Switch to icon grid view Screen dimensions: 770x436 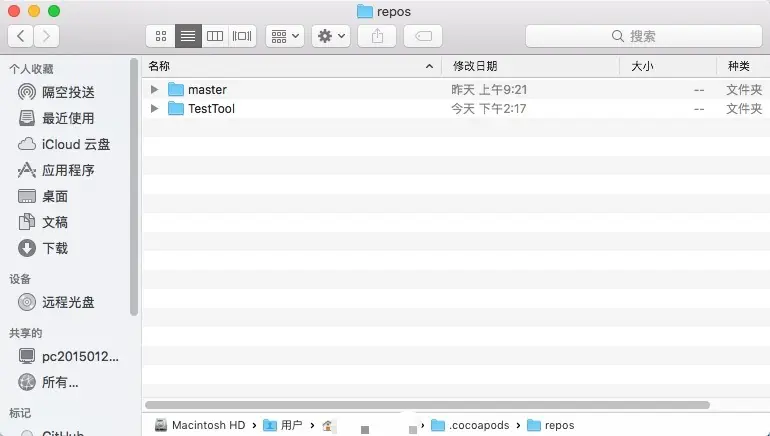click(161, 36)
